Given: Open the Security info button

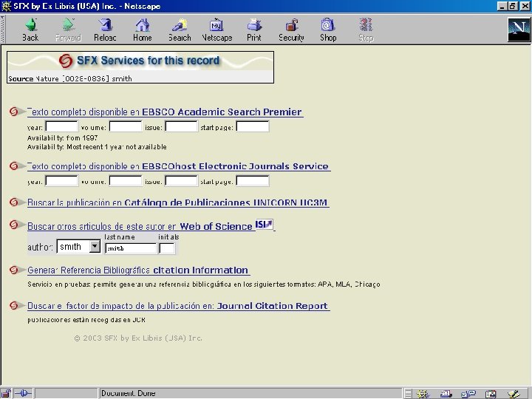Looking at the screenshot, I should pyautogui.click(x=291, y=30).
